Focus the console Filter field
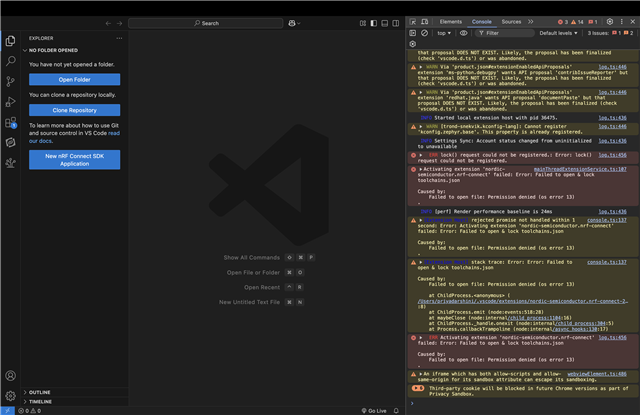640x415 pixels. click(504, 33)
